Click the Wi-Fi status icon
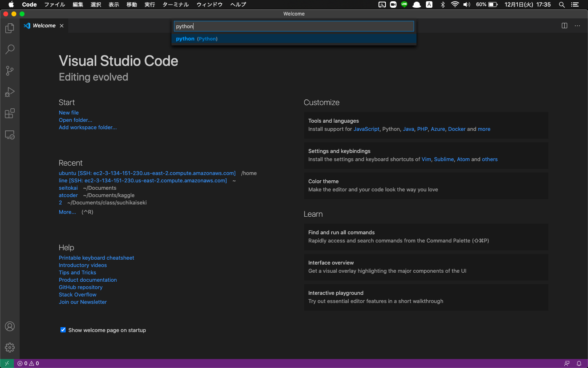 point(455,4)
